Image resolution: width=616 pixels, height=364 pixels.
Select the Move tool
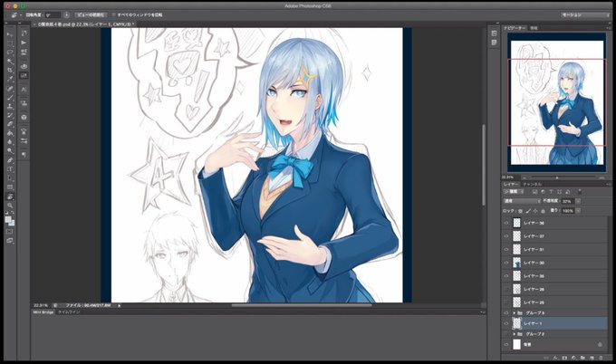point(10,34)
